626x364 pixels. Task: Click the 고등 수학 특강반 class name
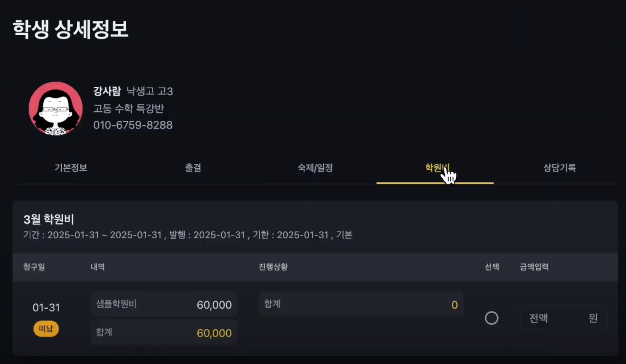(129, 108)
